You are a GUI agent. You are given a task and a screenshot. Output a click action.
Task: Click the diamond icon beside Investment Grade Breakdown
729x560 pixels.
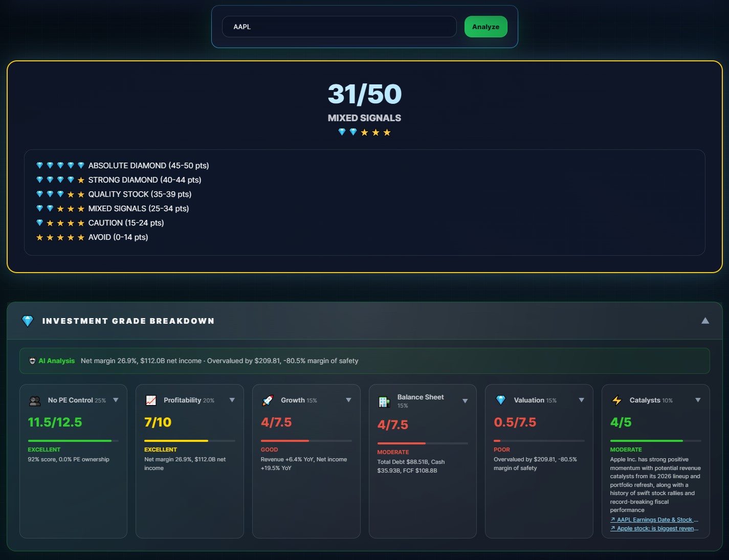[28, 321]
